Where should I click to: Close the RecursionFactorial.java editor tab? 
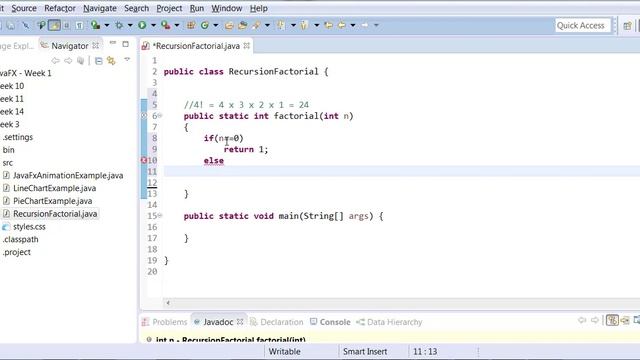click(247, 46)
